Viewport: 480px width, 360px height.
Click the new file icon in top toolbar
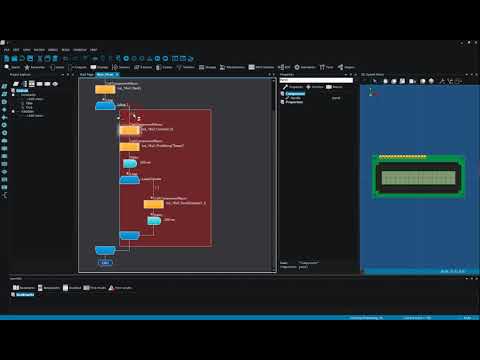(x=7, y=59)
